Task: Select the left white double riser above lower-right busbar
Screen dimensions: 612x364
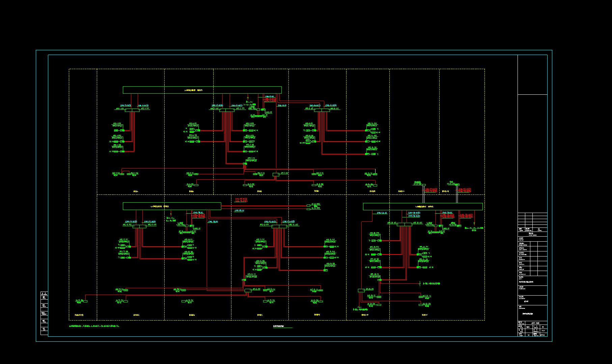Action: pyautogui.click(x=424, y=194)
